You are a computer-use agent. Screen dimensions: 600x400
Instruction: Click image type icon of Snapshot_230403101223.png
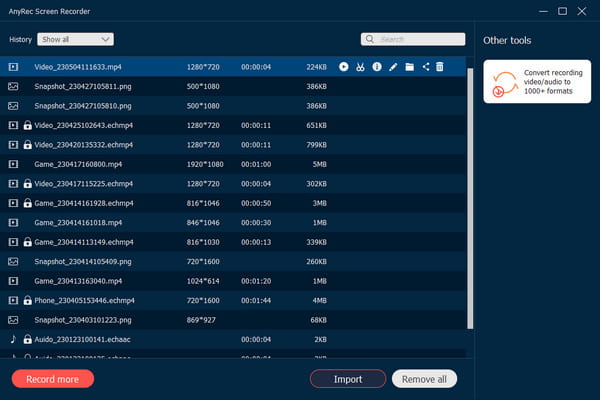tap(13, 320)
